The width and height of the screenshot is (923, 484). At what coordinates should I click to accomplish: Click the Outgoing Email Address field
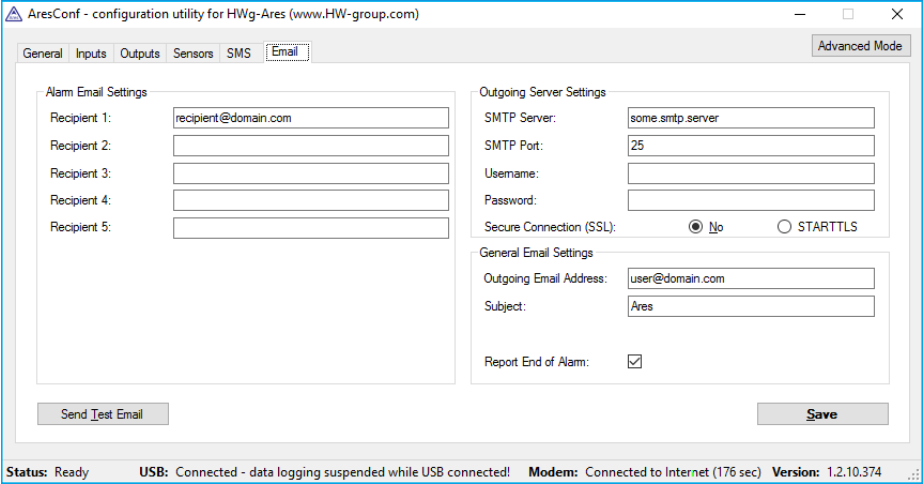(750, 278)
